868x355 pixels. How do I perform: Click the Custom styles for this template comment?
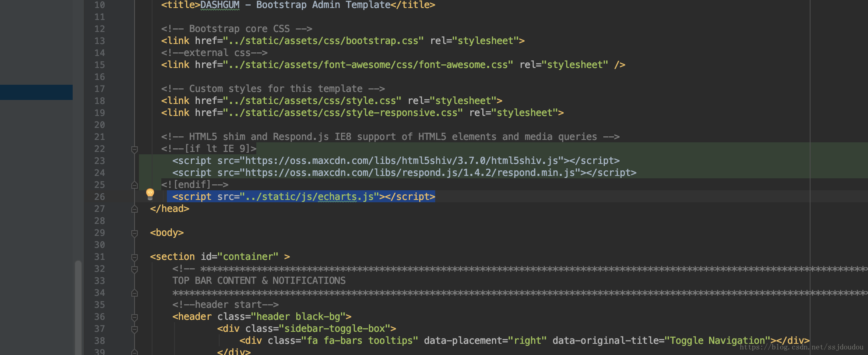coord(273,89)
